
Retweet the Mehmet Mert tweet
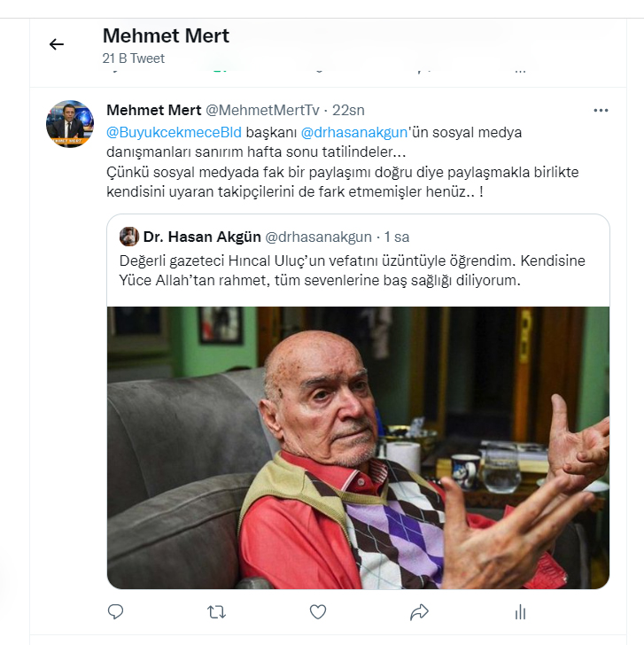[216, 611]
